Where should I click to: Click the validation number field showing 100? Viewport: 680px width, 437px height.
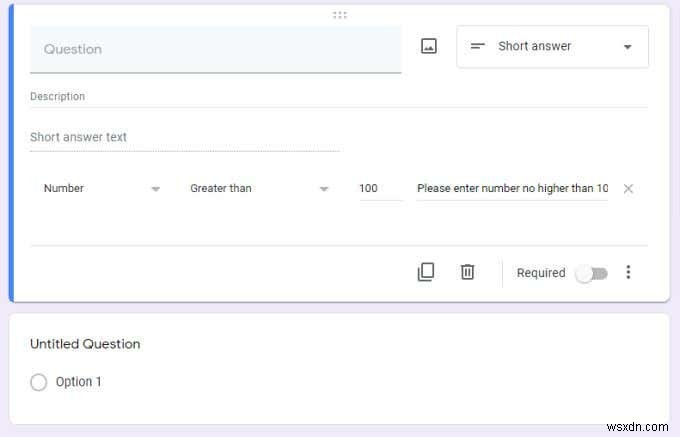click(x=380, y=189)
